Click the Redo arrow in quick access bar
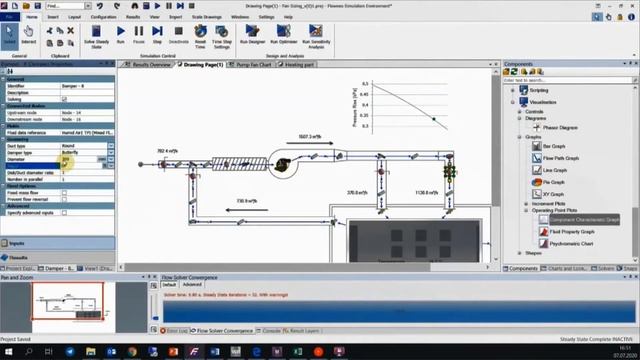 point(117,6)
